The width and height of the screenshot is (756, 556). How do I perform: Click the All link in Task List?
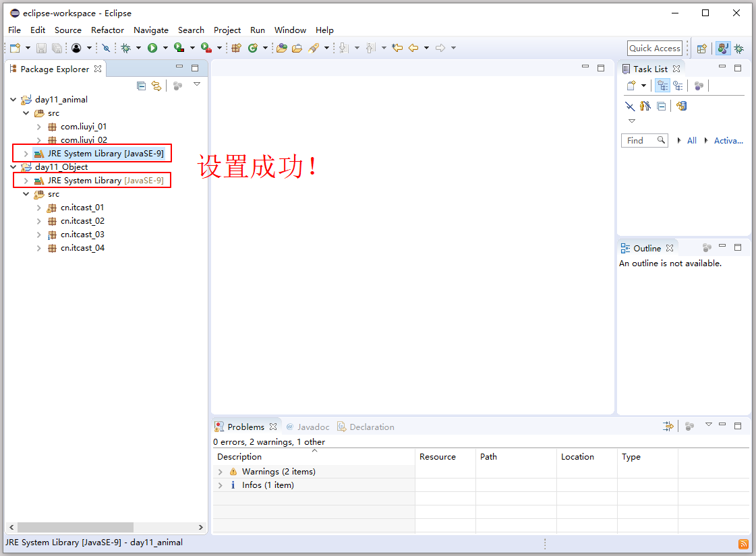click(x=691, y=141)
